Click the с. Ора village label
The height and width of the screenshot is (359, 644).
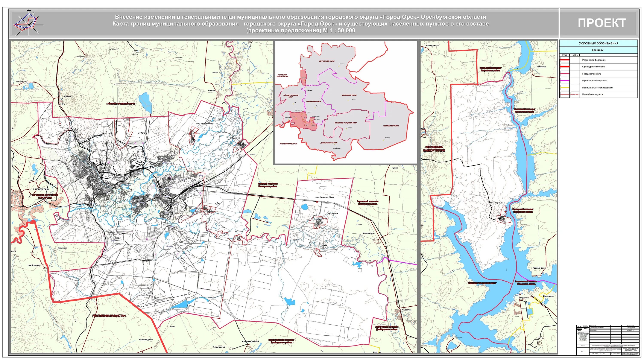217,203
